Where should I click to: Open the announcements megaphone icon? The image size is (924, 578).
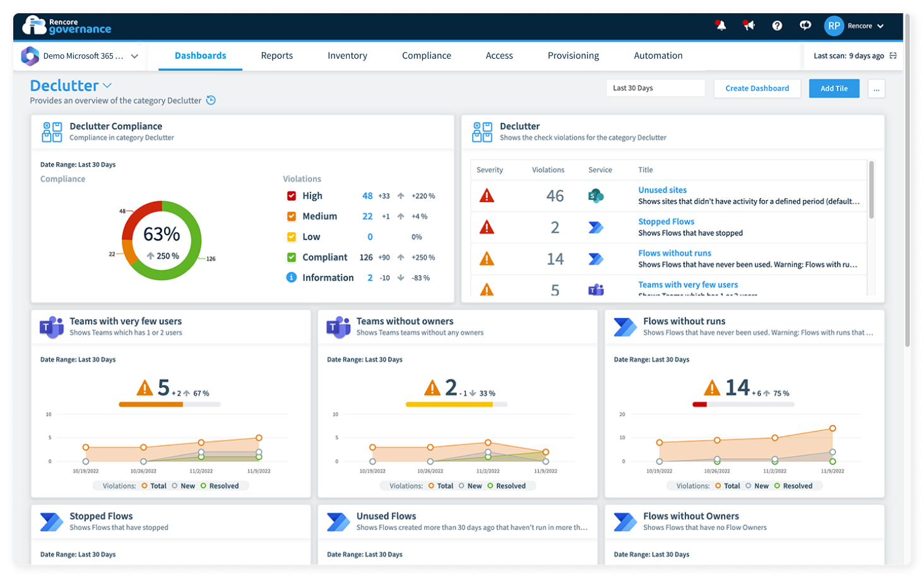click(749, 25)
